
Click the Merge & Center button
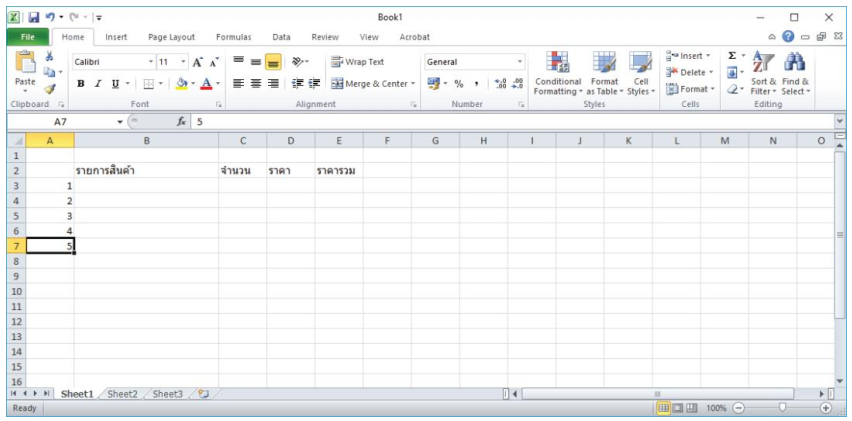tap(370, 84)
